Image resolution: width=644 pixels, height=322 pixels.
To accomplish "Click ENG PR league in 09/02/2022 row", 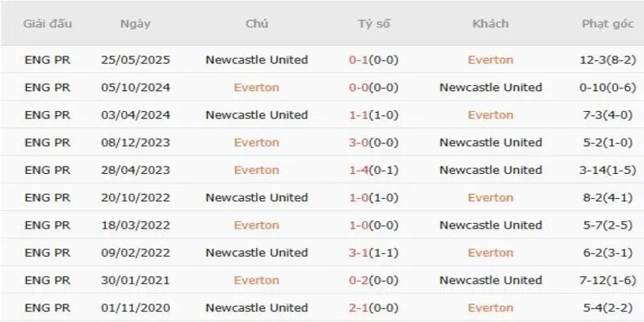I will tap(47, 252).
